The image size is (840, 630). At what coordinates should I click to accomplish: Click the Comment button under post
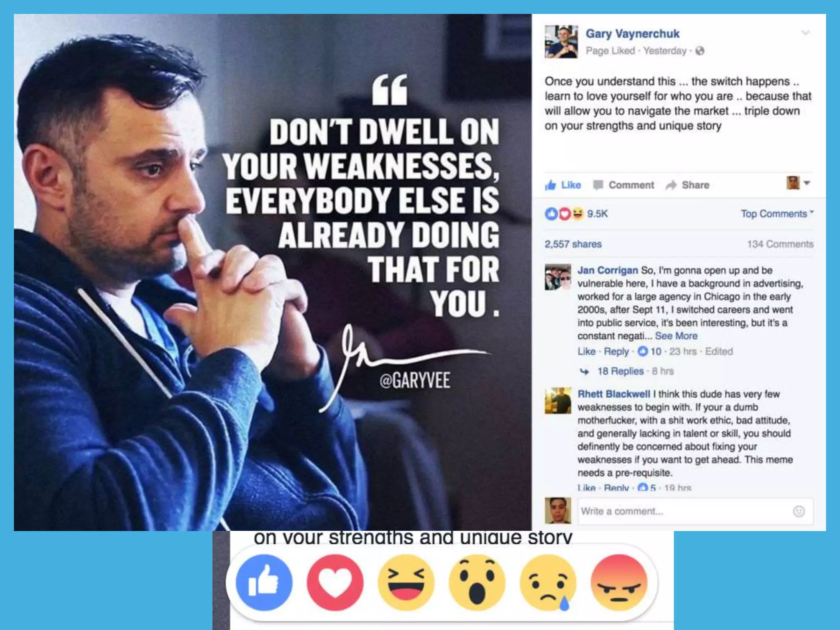coord(623,185)
